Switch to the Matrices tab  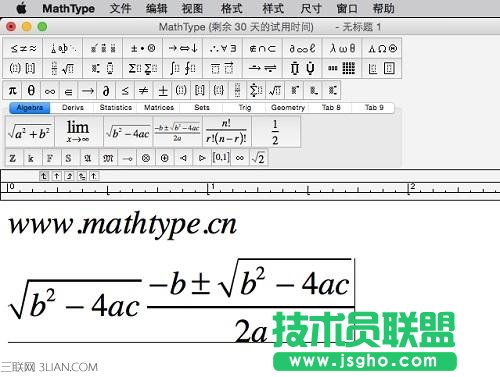click(159, 108)
